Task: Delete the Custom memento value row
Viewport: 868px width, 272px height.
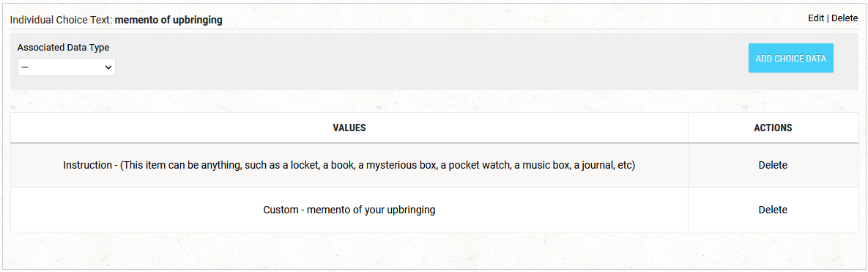Action: [x=773, y=210]
